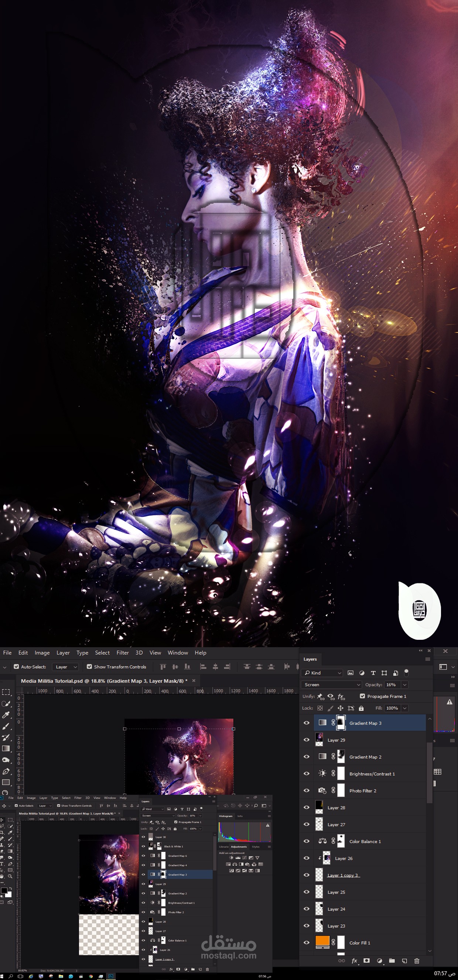
Task: Hide the Color Fill 1 layer
Action: [307, 943]
